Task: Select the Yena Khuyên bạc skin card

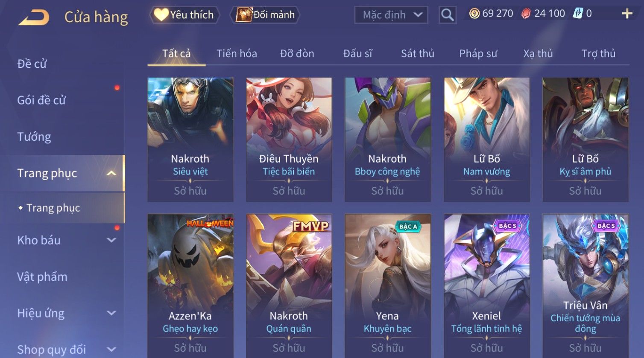Action: pyautogui.click(x=387, y=286)
